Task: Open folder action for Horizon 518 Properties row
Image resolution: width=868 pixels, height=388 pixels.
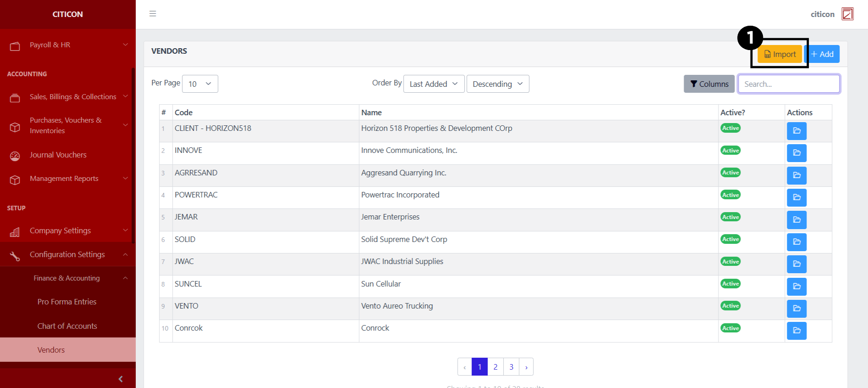Action: tap(796, 131)
